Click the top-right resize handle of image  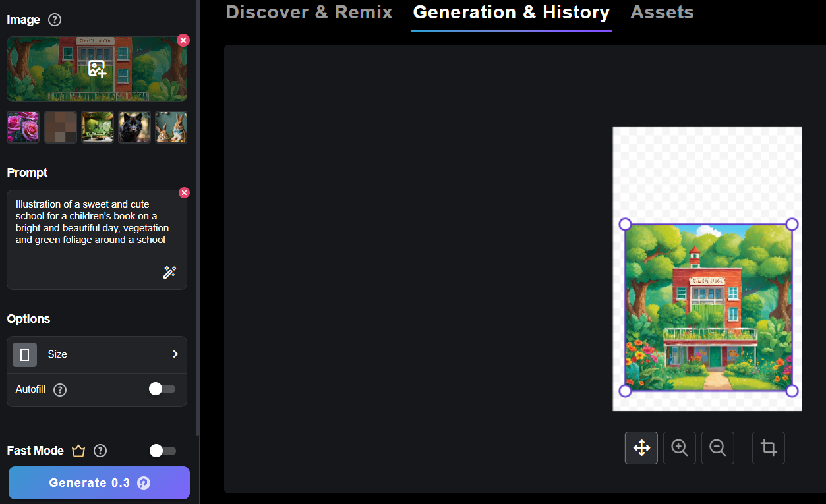(x=792, y=224)
